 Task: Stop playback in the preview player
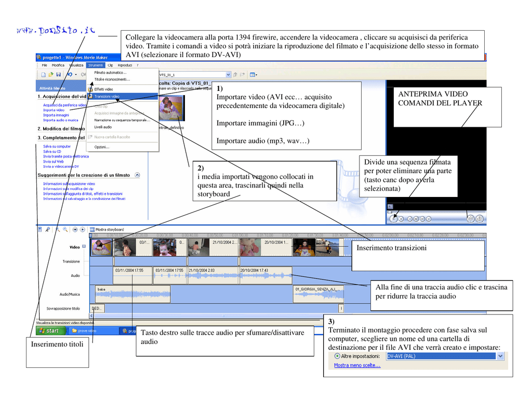pos(401,219)
